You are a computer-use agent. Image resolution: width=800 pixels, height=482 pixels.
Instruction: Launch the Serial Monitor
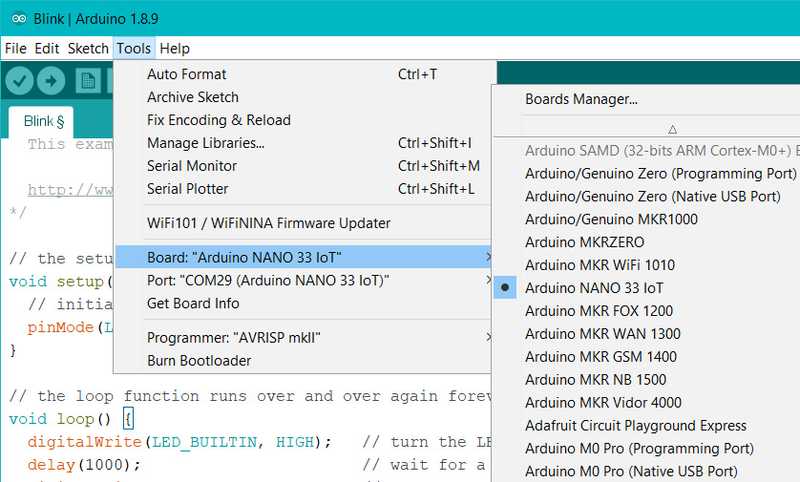pyautogui.click(x=192, y=166)
